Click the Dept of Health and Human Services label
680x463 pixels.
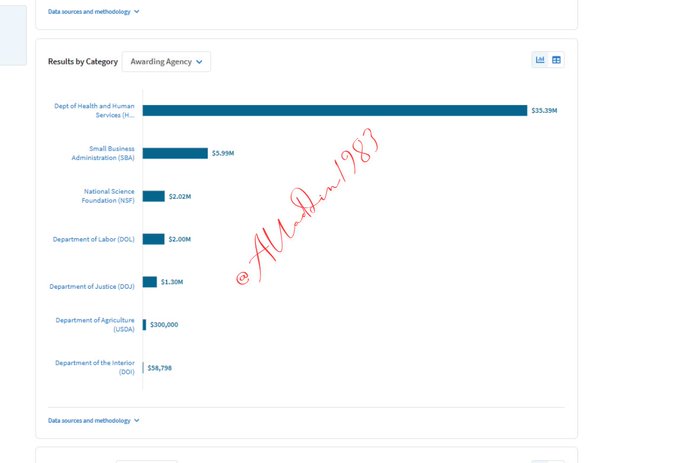[94, 110]
